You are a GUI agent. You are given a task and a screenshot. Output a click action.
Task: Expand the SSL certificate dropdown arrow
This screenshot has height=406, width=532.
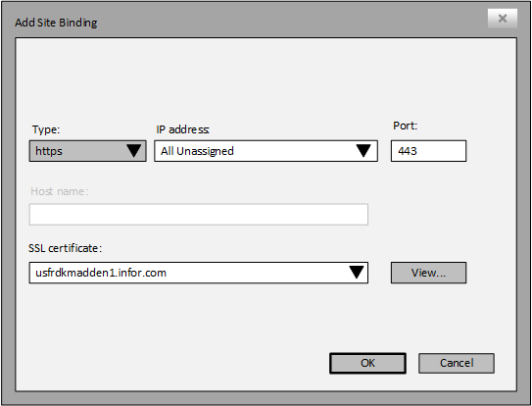tap(357, 273)
